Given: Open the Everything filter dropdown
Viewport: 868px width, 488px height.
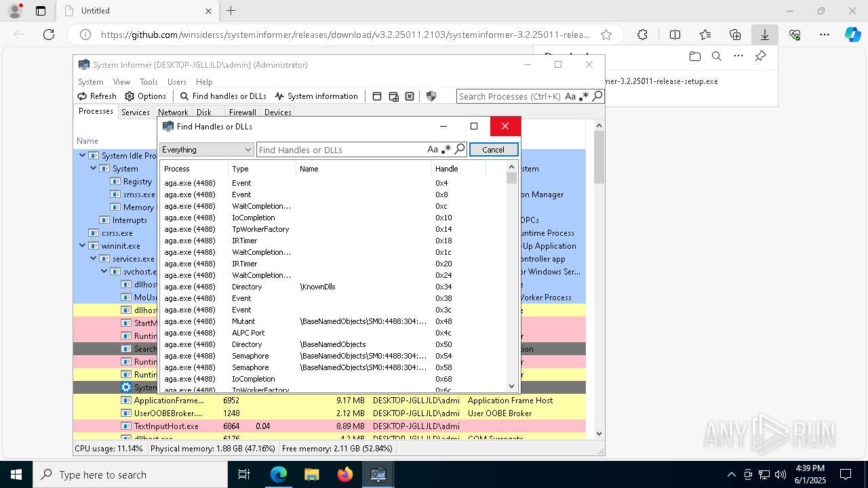Looking at the screenshot, I should pyautogui.click(x=207, y=149).
